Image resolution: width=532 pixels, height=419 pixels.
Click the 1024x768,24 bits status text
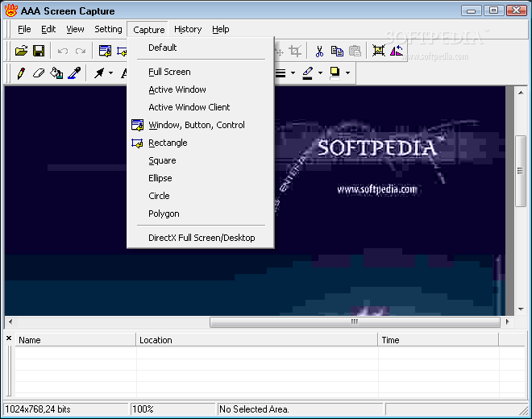pos(38,409)
